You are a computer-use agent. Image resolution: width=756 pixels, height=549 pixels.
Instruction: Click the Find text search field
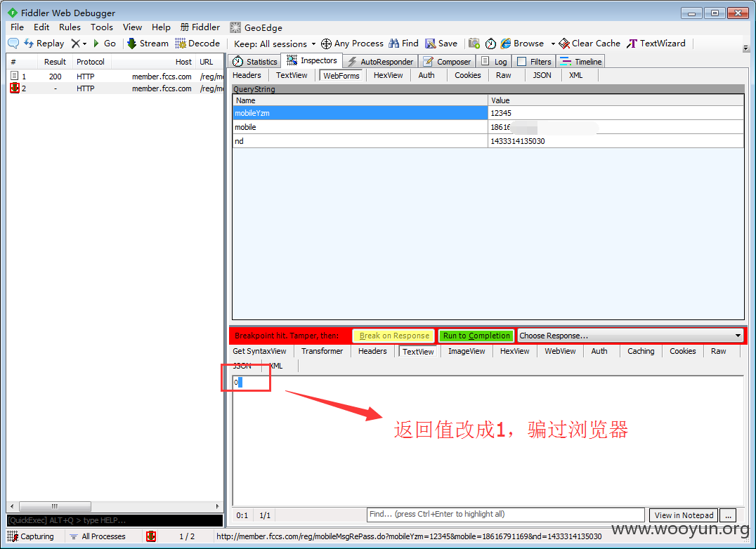tap(505, 515)
